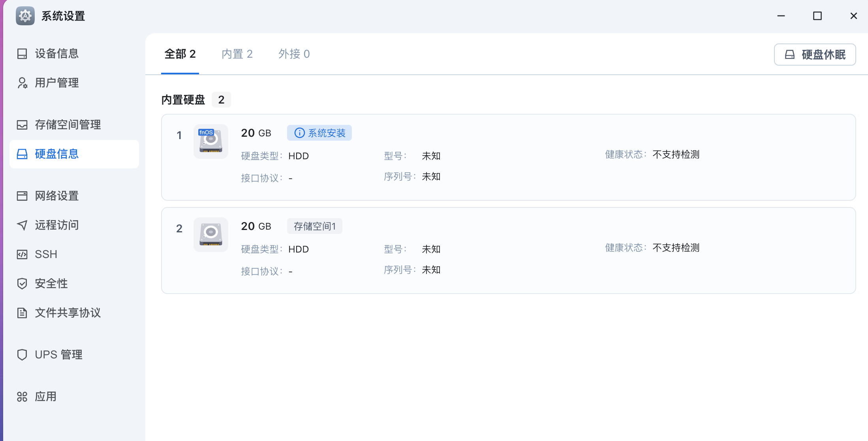
Task: Open Storage Space Management (存储空间管理) icon
Action: tap(22, 125)
